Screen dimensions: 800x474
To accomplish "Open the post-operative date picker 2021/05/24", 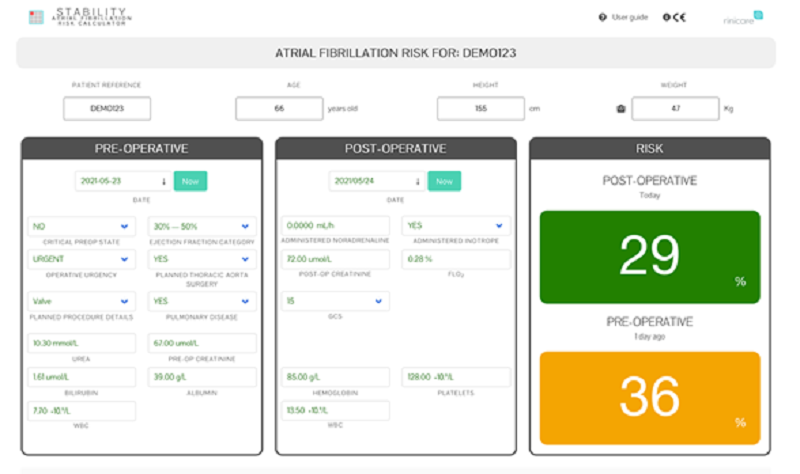I will coord(377,181).
